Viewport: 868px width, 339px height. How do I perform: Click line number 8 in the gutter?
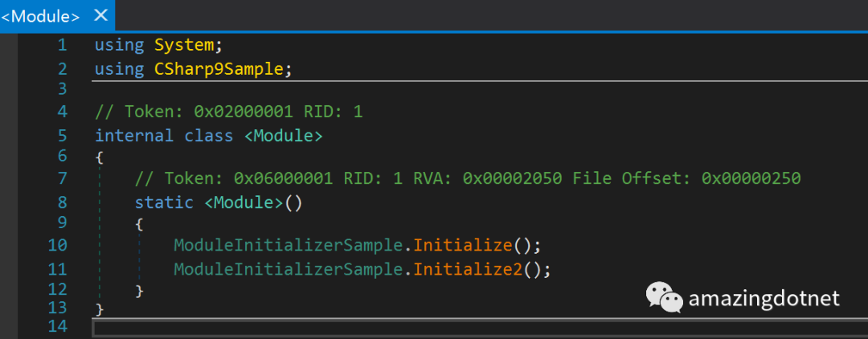click(62, 202)
